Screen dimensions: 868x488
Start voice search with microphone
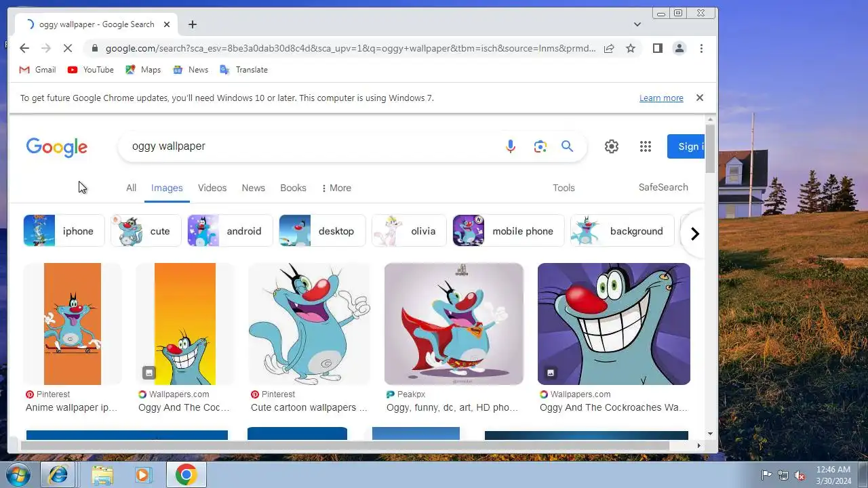(511, 146)
